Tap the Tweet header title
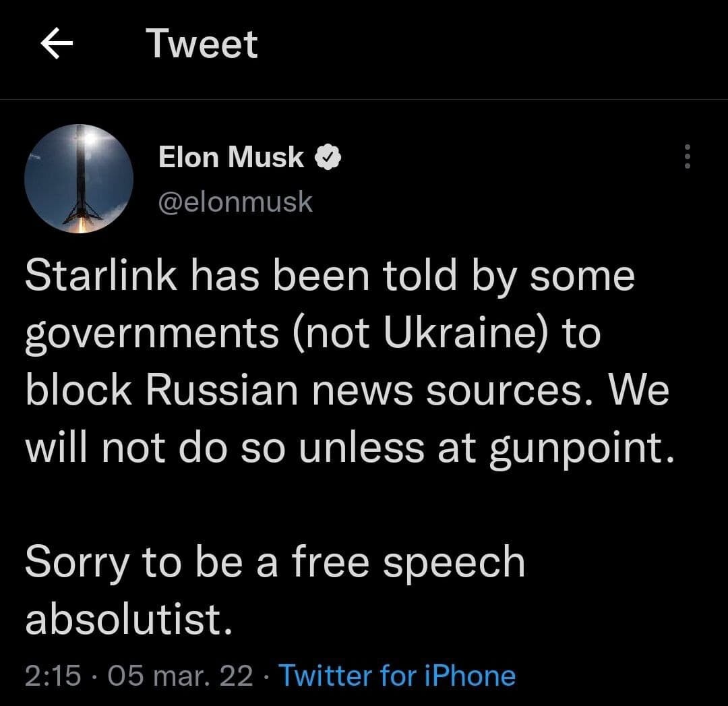Screen dimensions: 728x706 202,44
